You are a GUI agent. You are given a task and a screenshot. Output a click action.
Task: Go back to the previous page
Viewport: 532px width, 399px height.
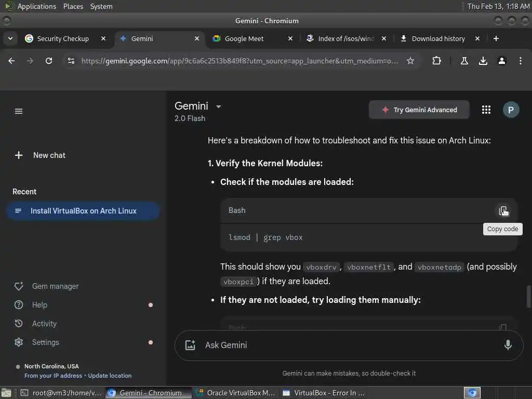[x=11, y=61]
